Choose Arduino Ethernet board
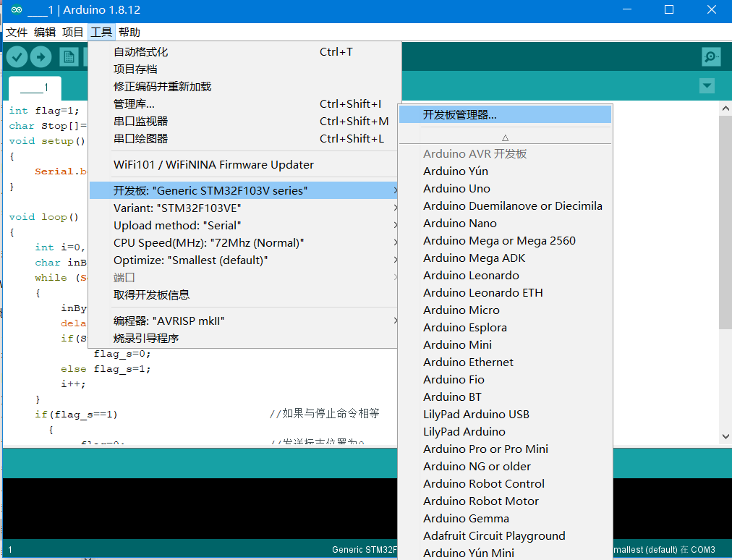This screenshot has height=560, width=732. 505,362
